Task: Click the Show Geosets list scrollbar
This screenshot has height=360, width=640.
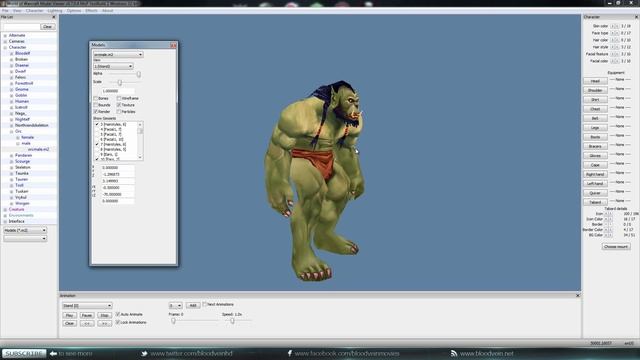Action: pyautogui.click(x=140, y=140)
